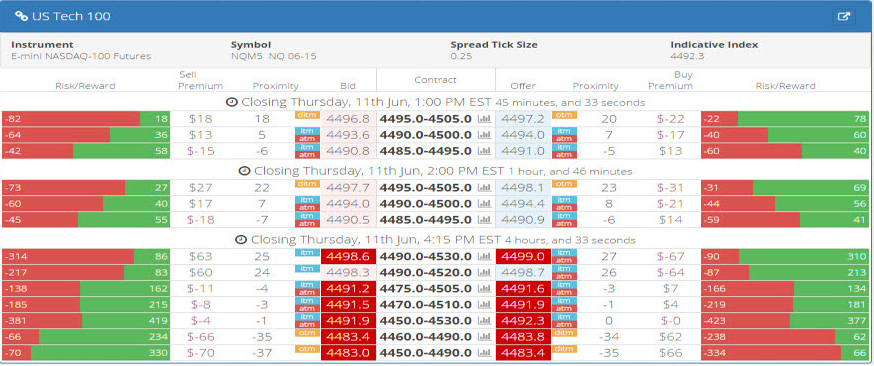Select bid price 4498.6 for 4490.0-4530.0

tap(348, 257)
